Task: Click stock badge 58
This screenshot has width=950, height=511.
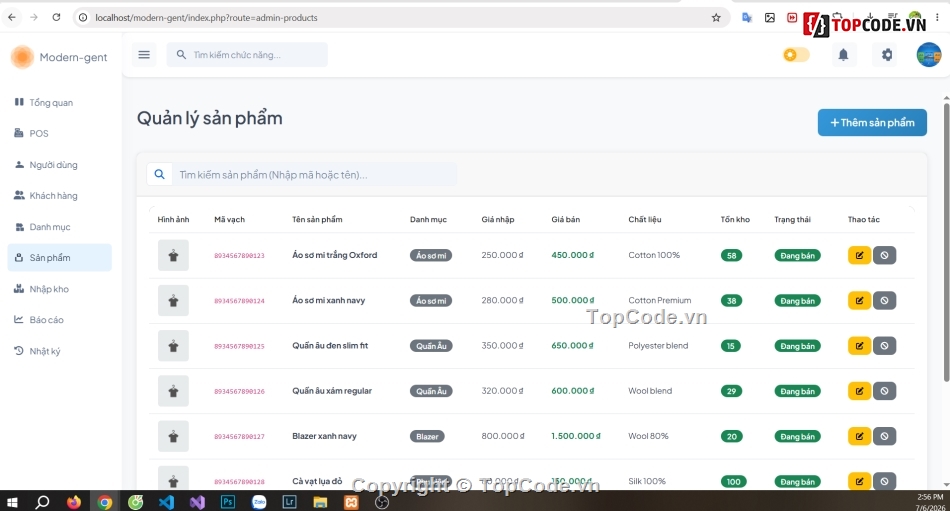Action: click(x=731, y=255)
